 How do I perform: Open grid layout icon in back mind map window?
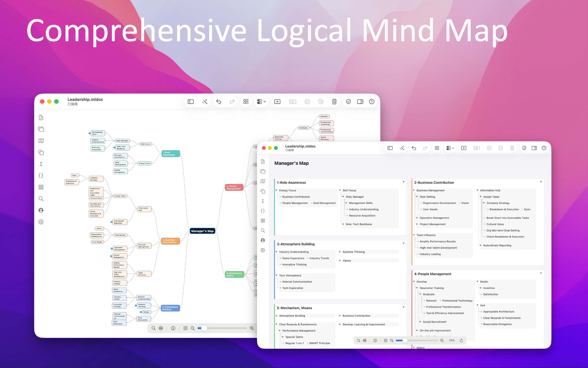coord(246,101)
